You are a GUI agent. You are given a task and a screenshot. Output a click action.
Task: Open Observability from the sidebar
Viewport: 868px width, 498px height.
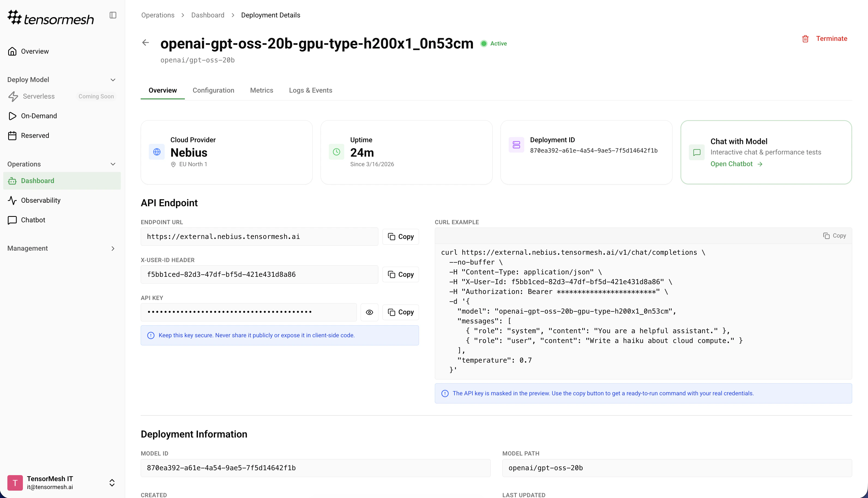click(x=40, y=201)
